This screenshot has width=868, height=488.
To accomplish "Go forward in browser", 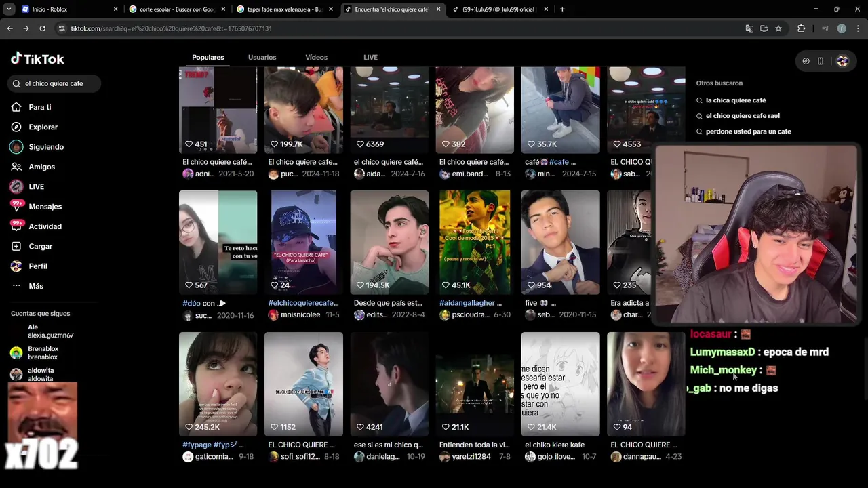I will pos(26,28).
